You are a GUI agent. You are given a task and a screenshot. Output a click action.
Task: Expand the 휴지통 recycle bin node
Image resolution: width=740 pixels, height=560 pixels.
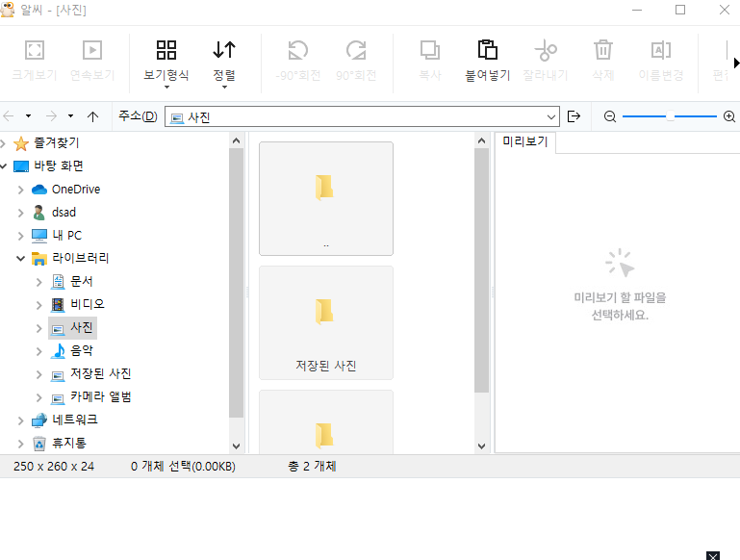(20, 444)
